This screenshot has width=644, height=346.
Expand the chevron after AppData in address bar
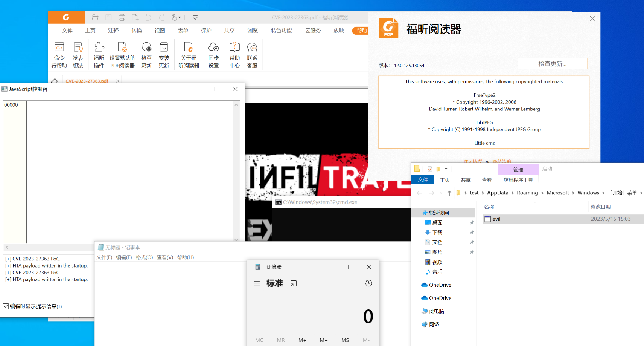click(512, 193)
